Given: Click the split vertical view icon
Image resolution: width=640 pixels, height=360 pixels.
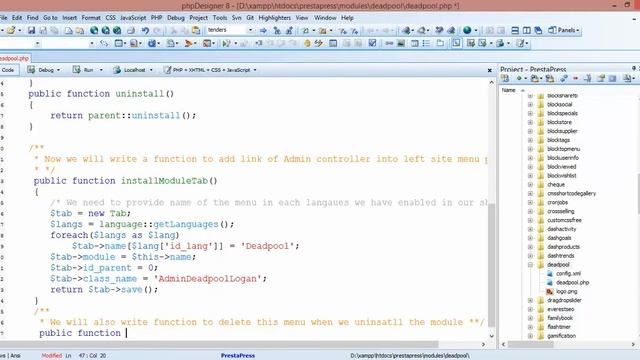Looking at the screenshot, I should point(527,30).
